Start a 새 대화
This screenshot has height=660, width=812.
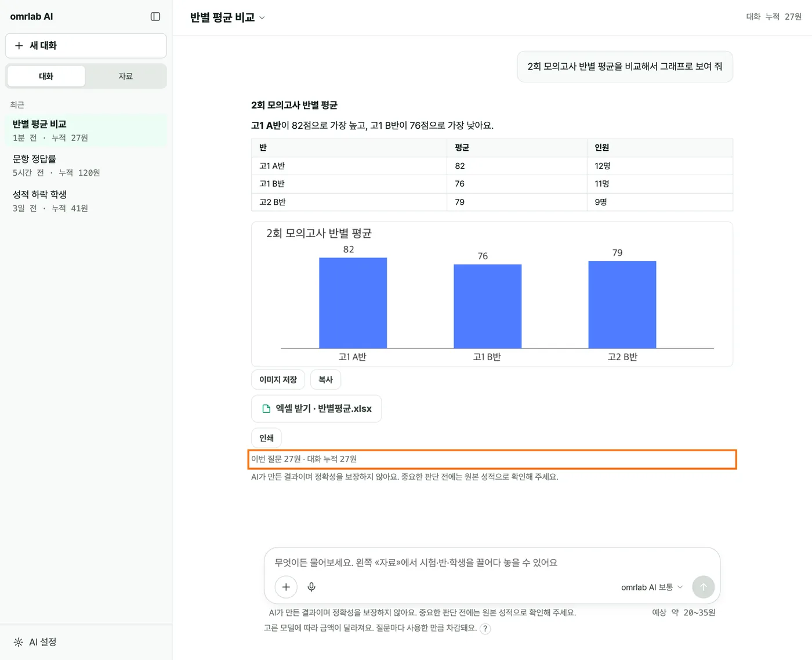86,46
